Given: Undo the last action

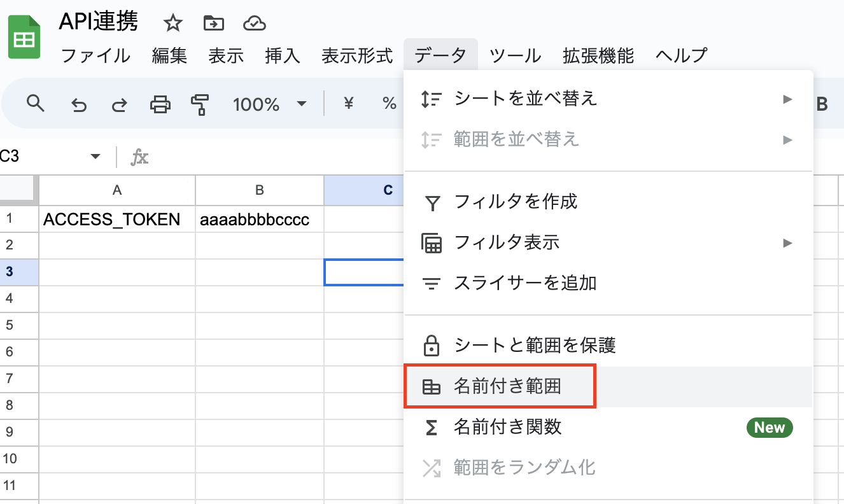Looking at the screenshot, I should [78, 104].
